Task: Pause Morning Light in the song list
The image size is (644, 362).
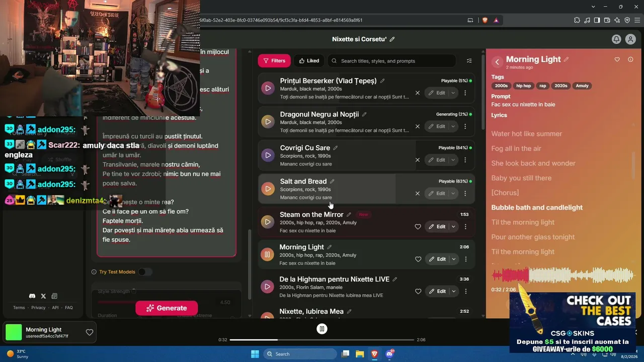Action: [x=267, y=254]
